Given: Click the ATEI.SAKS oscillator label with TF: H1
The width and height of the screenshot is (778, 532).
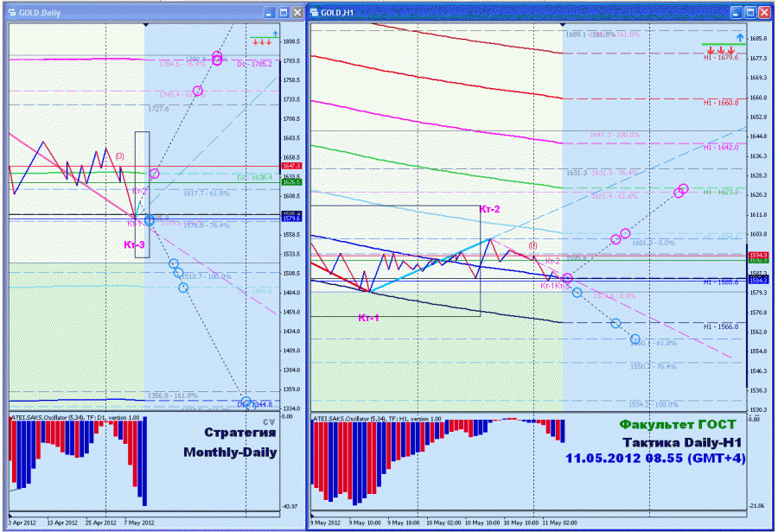Looking at the screenshot, I should click(378, 419).
